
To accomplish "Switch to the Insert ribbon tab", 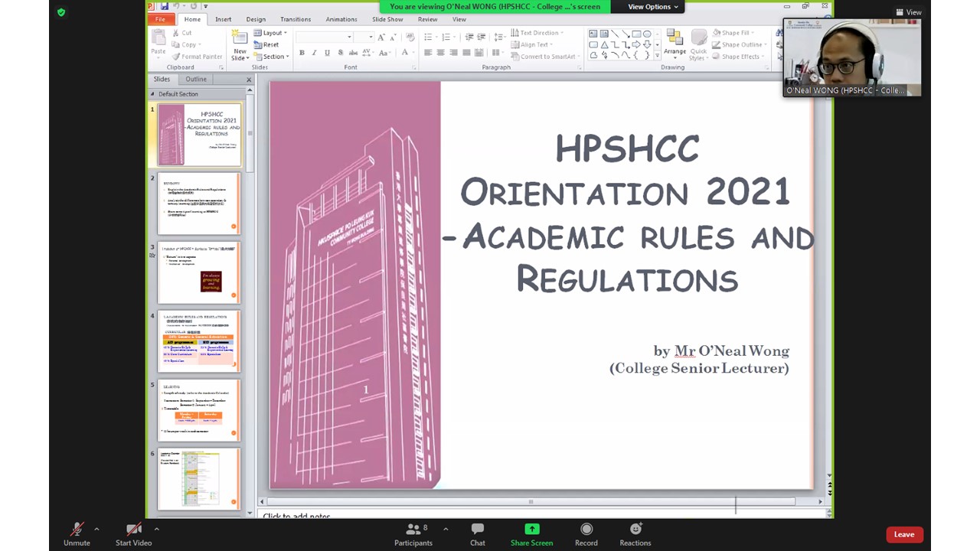I will pyautogui.click(x=223, y=19).
